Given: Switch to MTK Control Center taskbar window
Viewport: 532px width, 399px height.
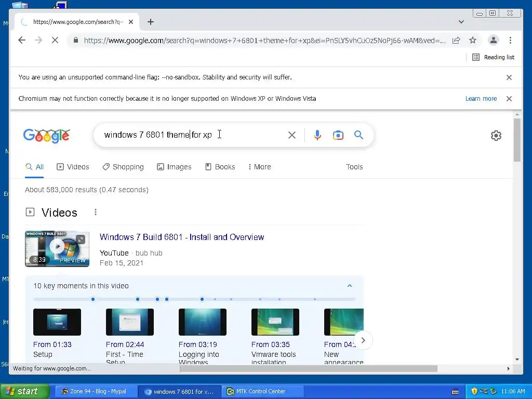Looking at the screenshot, I should click(x=261, y=391).
